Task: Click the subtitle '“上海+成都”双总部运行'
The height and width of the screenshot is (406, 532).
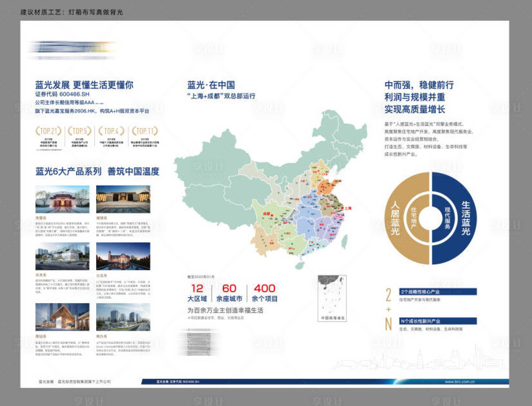Action: tap(221, 96)
